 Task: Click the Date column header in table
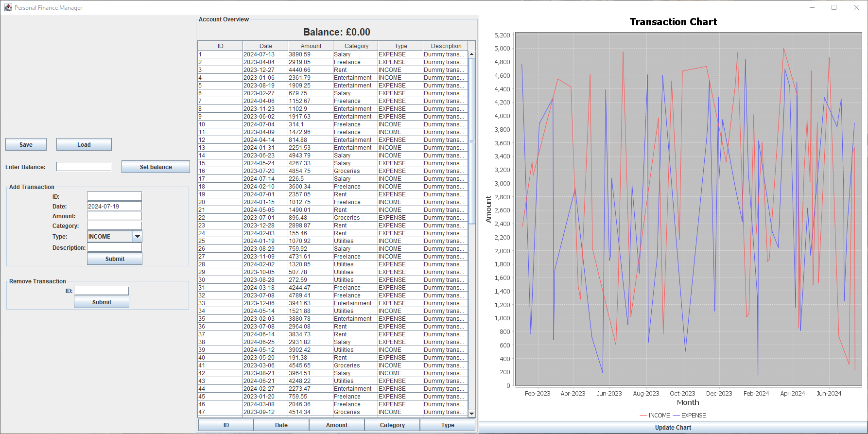point(265,46)
